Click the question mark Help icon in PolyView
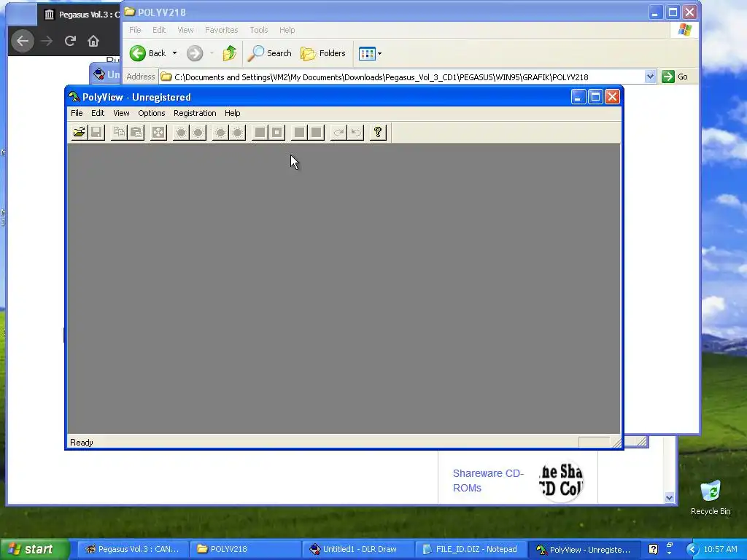Image resolution: width=747 pixels, height=560 pixels. 378,133
